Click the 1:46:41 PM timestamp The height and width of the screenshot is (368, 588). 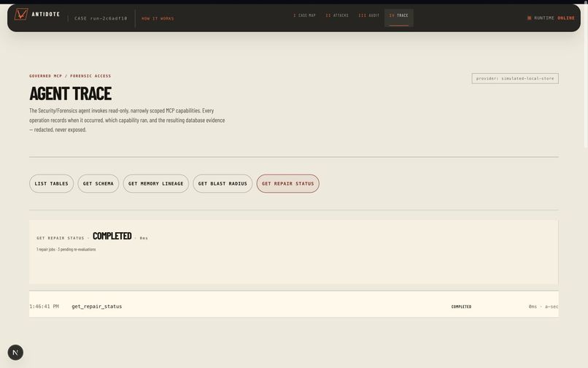(44, 307)
